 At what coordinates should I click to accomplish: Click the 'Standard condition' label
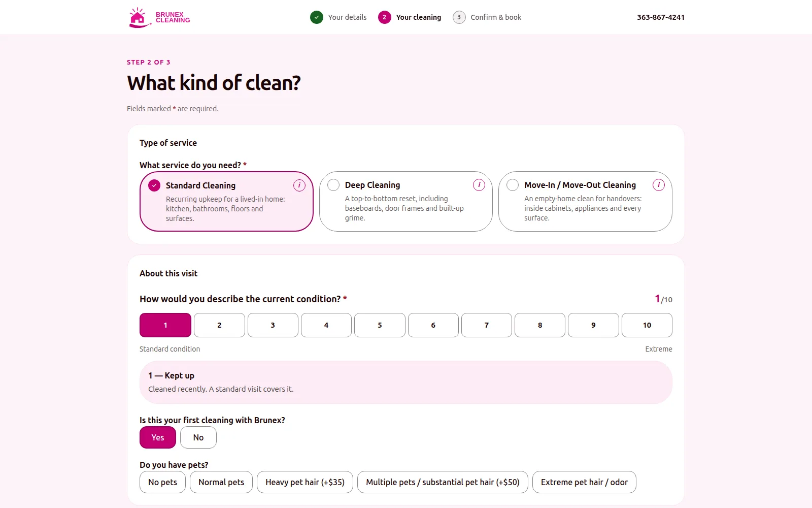tap(170, 349)
